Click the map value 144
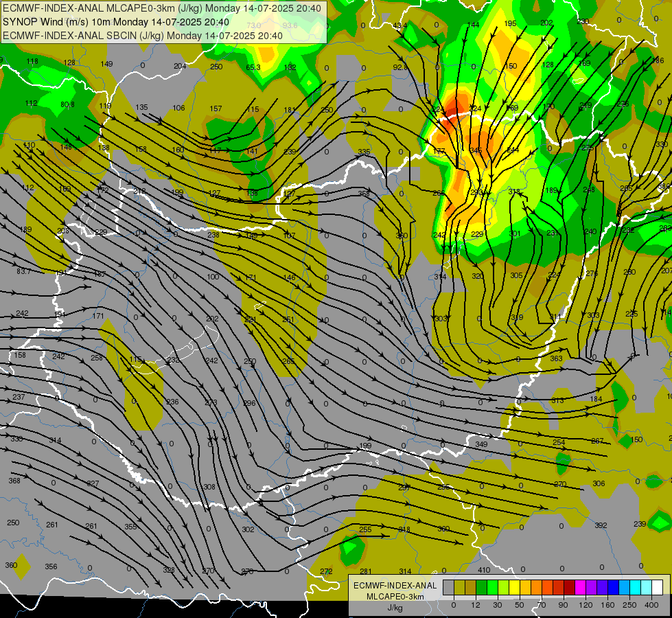This screenshot has height=618, width=672. click(x=473, y=25)
